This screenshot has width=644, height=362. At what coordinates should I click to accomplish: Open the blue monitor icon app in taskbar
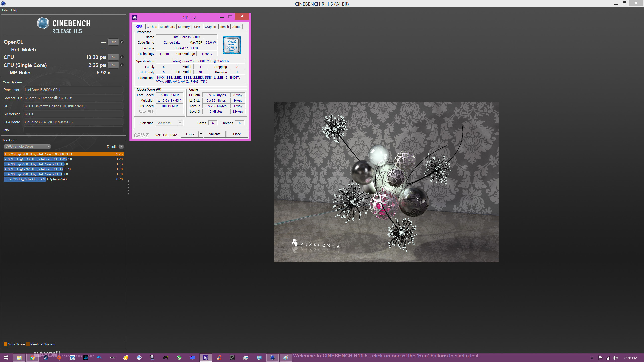click(x=192, y=358)
